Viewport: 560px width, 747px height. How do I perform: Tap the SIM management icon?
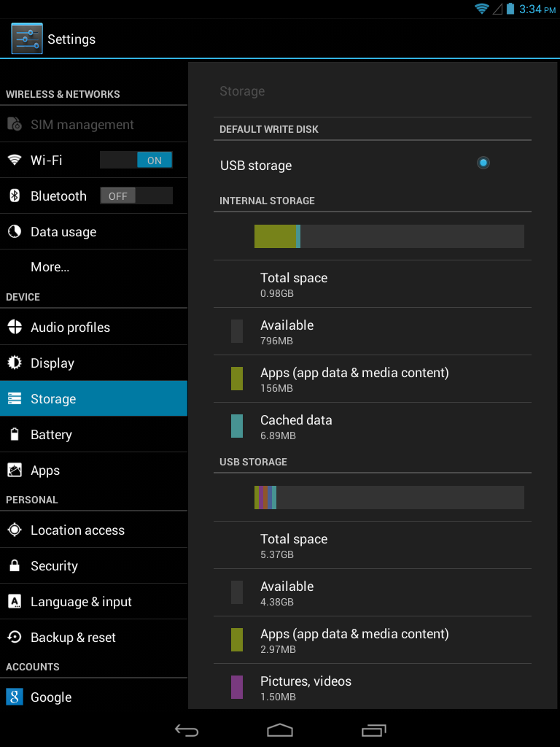pyautogui.click(x=15, y=124)
